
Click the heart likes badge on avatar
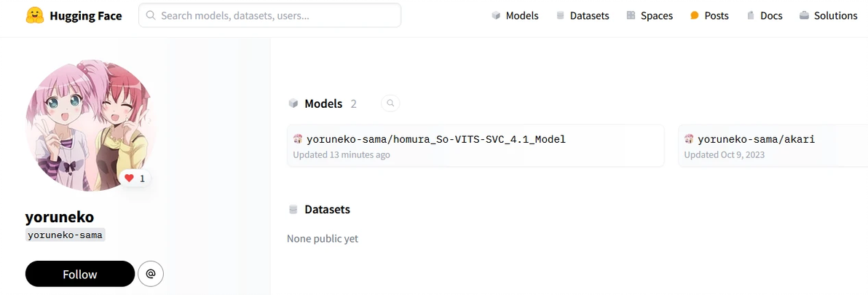click(x=135, y=178)
